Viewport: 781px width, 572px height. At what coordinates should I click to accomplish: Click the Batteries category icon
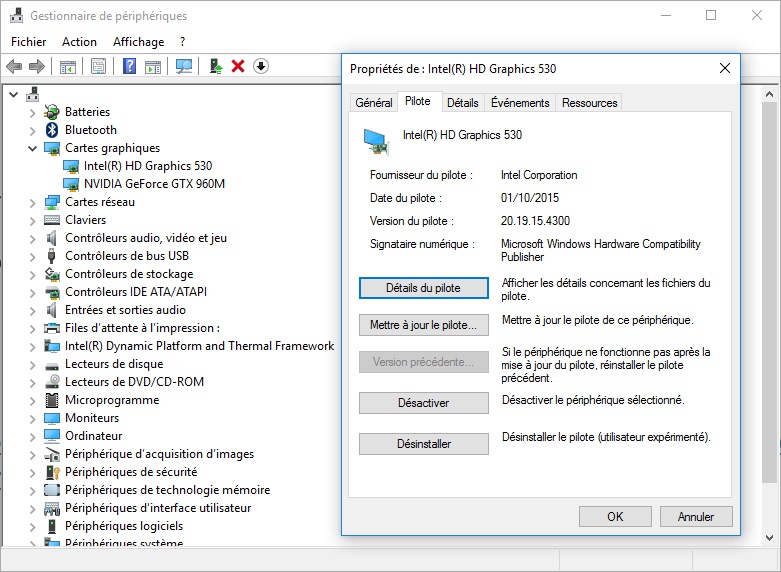pos(52,112)
